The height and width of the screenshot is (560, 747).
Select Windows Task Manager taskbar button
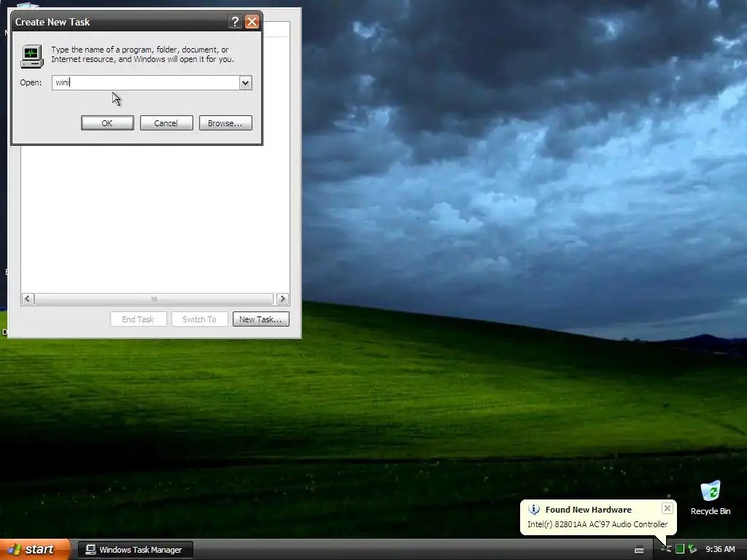pyautogui.click(x=135, y=550)
